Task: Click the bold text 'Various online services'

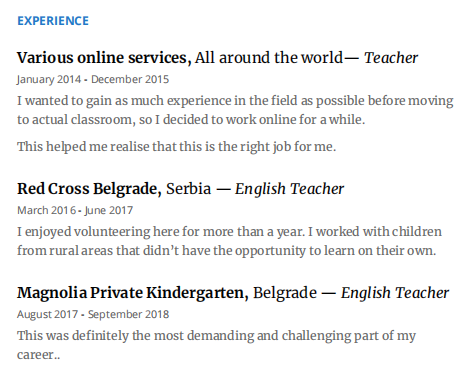Action: coord(104,58)
